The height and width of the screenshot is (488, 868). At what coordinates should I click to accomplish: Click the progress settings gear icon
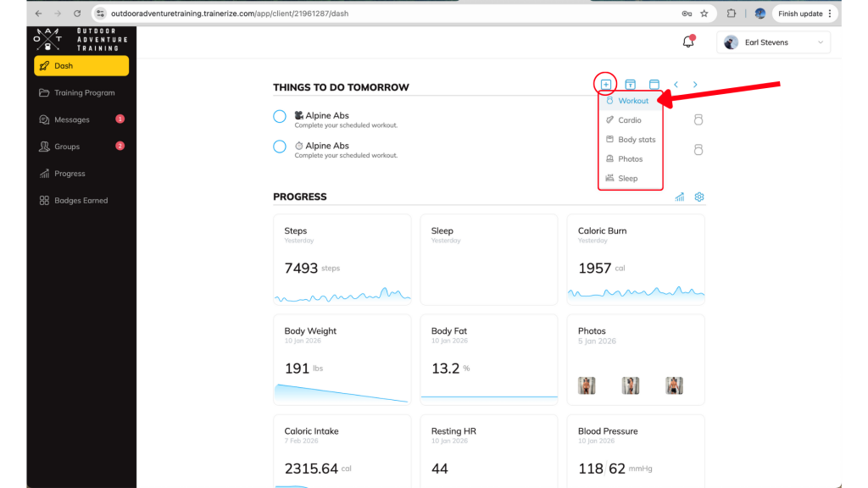click(699, 197)
